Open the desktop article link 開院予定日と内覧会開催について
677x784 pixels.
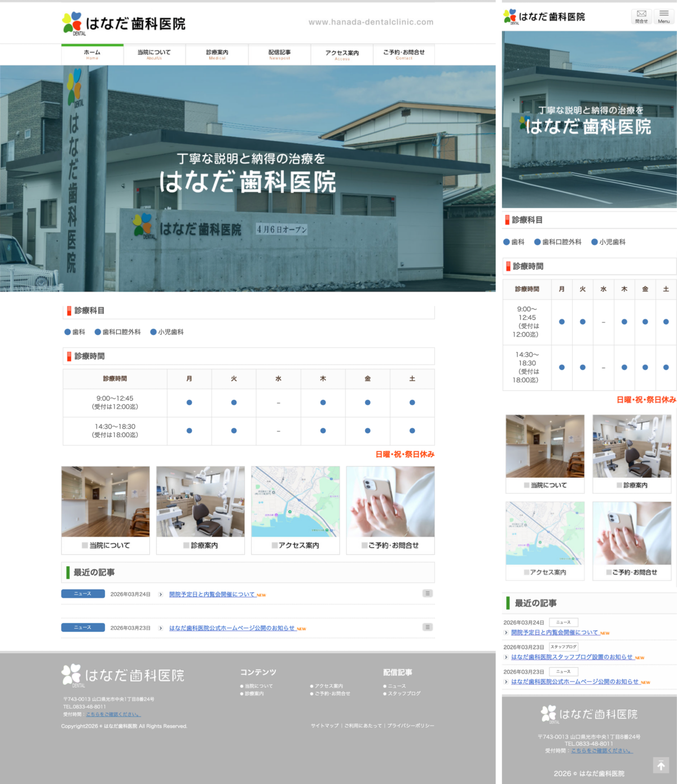pyautogui.click(x=212, y=594)
